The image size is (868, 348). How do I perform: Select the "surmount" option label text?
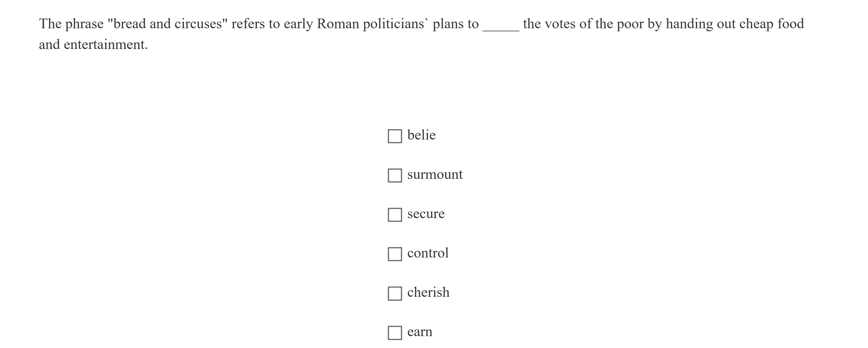pos(435,174)
